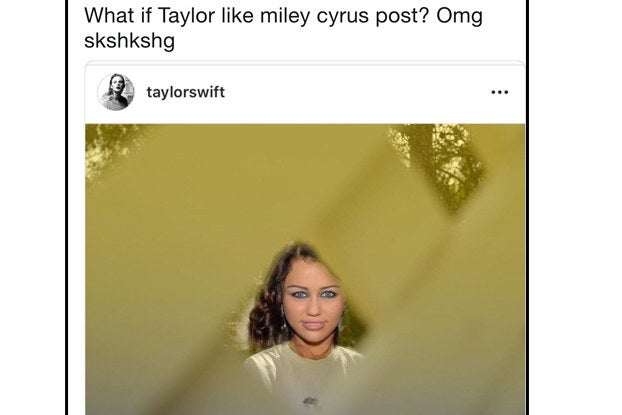
Task: Click the small emblem on the white shirt
Action: click(x=310, y=401)
